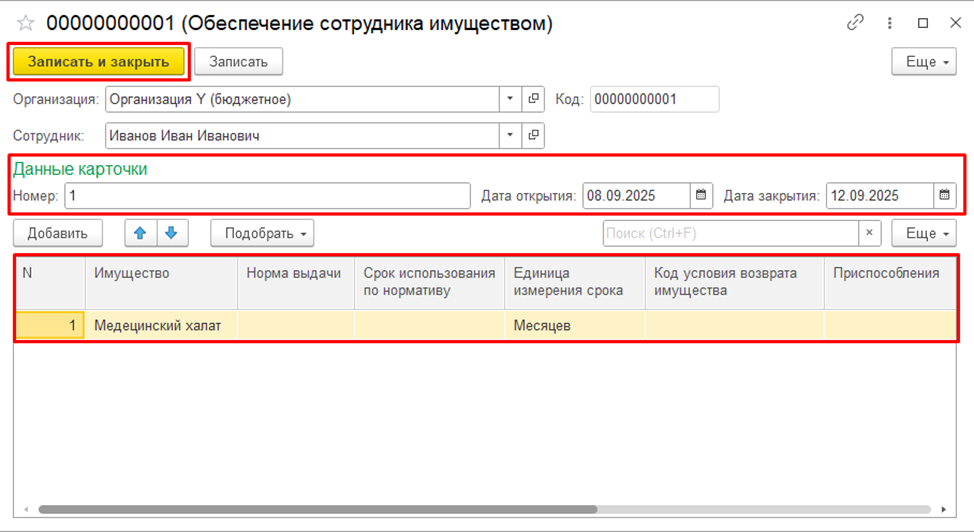Click the Код field
The height and width of the screenshot is (532, 974).
(x=655, y=99)
